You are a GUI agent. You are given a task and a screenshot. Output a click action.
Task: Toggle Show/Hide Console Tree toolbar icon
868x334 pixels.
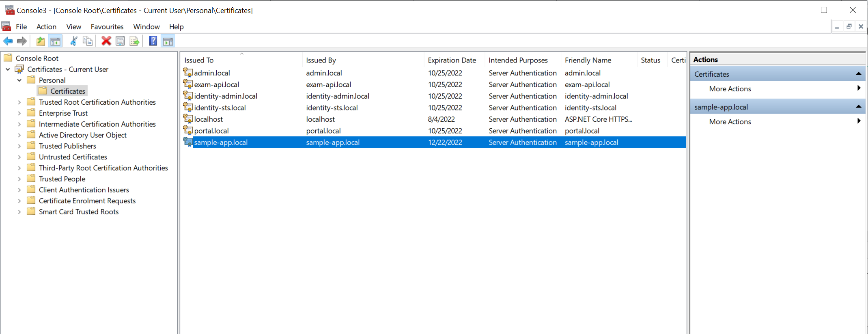[x=55, y=41]
